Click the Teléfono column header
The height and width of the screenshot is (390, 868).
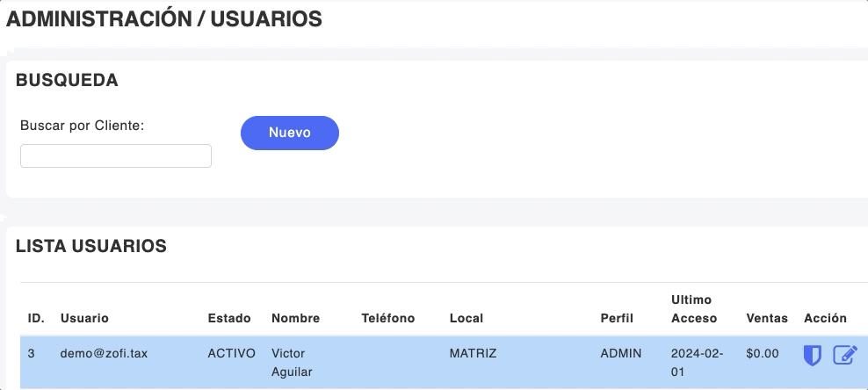[x=387, y=318]
